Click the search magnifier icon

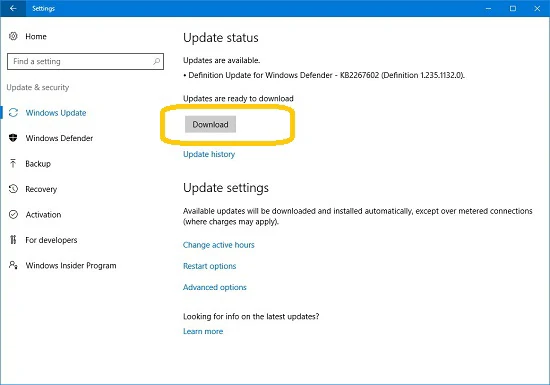(x=156, y=61)
